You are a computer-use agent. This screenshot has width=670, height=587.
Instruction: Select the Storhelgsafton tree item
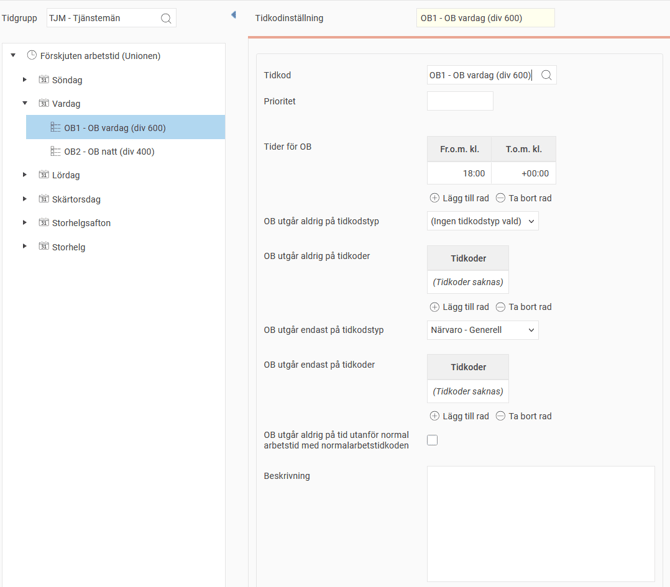pos(81,223)
